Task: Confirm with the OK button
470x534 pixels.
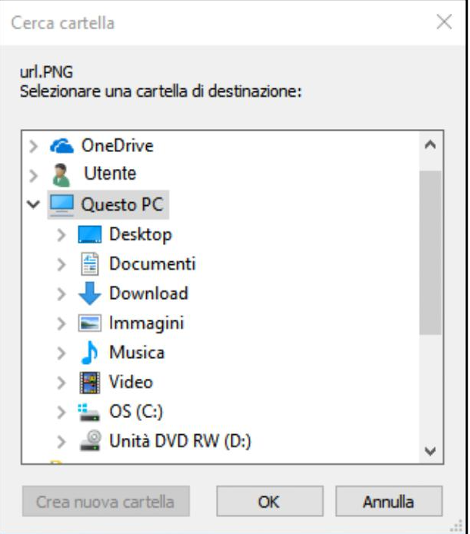Action: click(x=270, y=501)
